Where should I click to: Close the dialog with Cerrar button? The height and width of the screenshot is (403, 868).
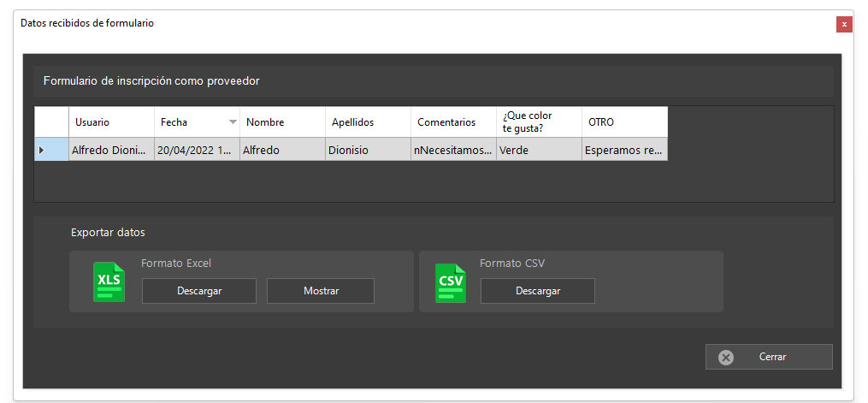click(769, 357)
